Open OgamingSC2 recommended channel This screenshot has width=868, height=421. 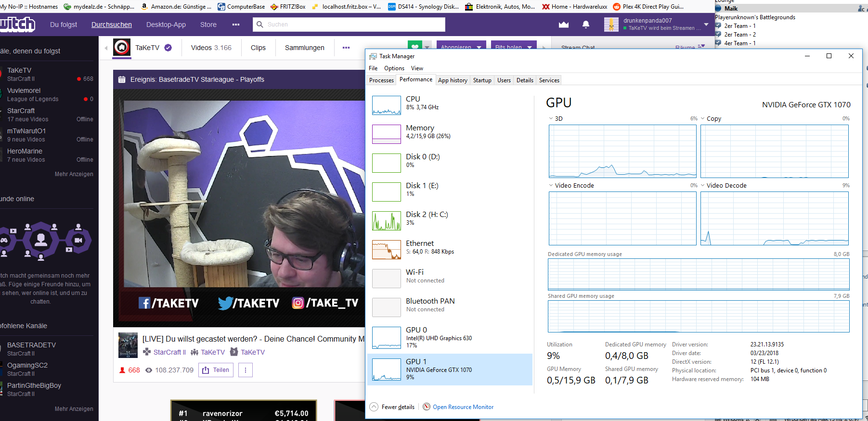48,369
